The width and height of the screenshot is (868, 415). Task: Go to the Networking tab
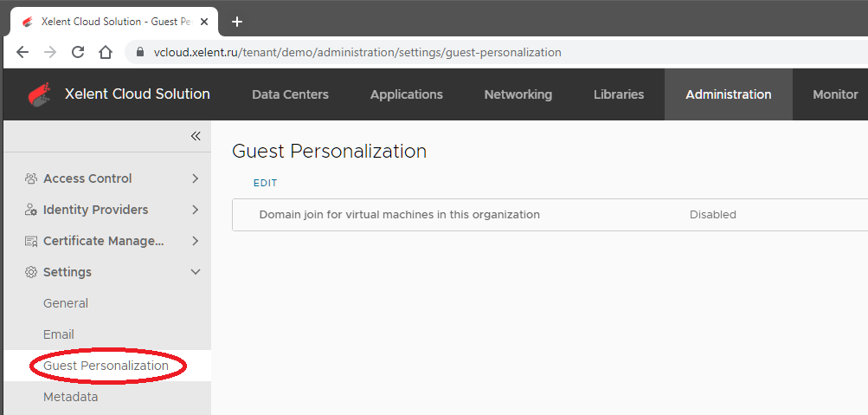click(518, 94)
